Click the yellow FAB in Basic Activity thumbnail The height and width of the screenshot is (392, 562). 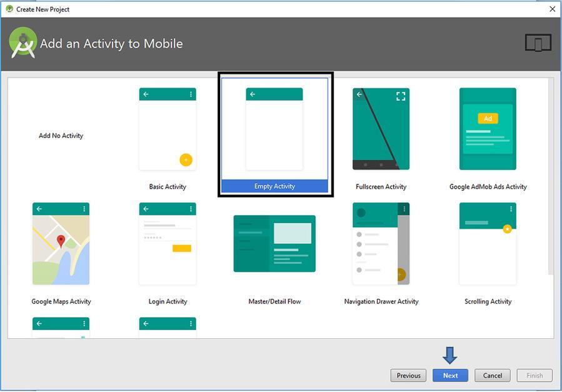click(x=186, y=160)
